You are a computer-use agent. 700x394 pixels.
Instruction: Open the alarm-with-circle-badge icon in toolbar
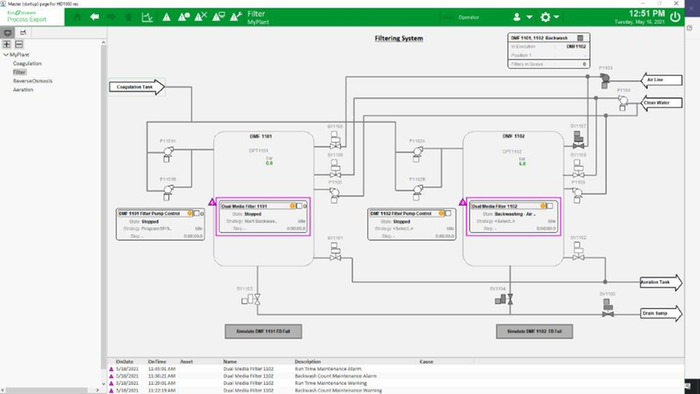tap(183, 17)
